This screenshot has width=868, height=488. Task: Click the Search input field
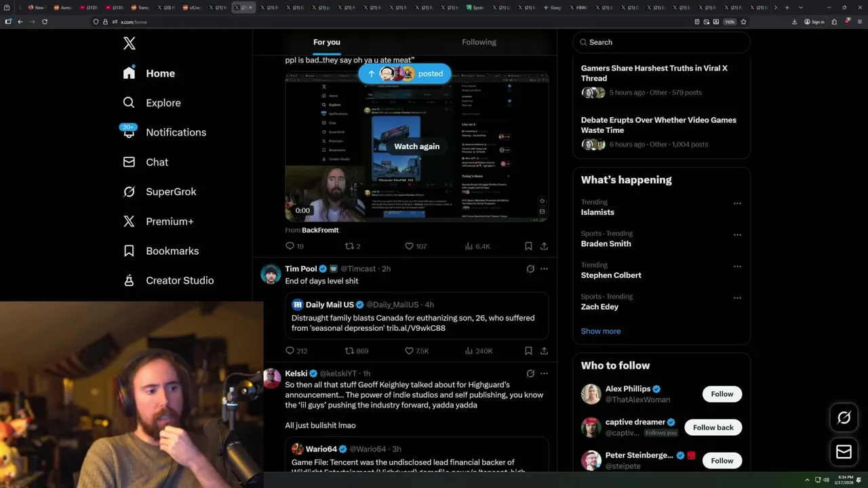661,42
